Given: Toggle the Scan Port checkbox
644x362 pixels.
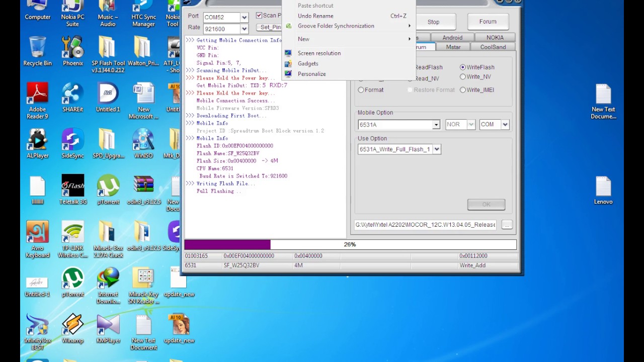Looking at the screenshot, I should point(259,15).
